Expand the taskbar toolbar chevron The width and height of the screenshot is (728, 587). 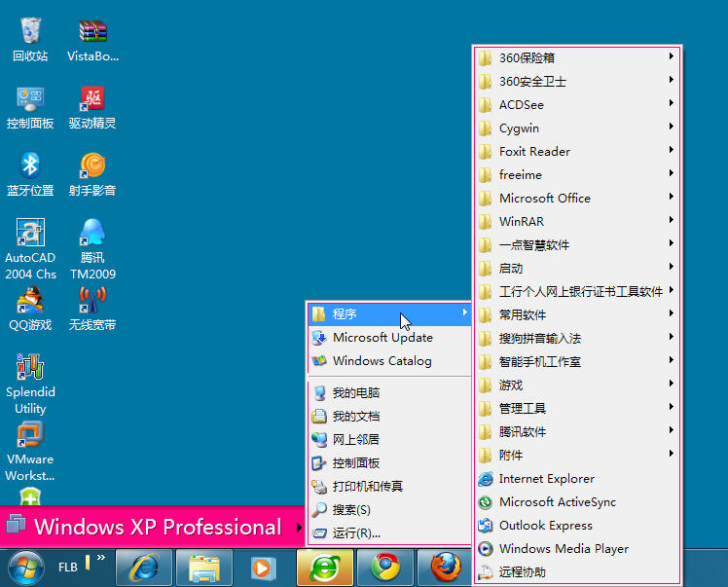pyautogui.click(x=101, y=557)
